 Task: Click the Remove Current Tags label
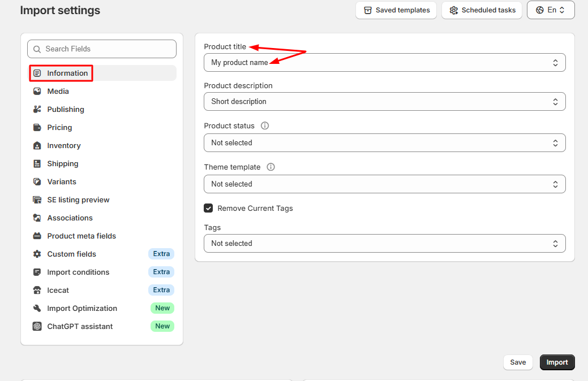[x=255, y=208]
